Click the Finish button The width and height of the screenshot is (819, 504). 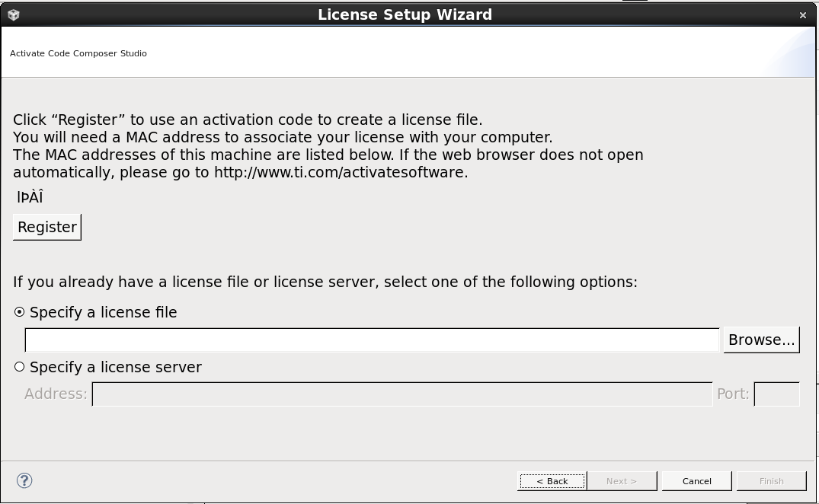772,481
